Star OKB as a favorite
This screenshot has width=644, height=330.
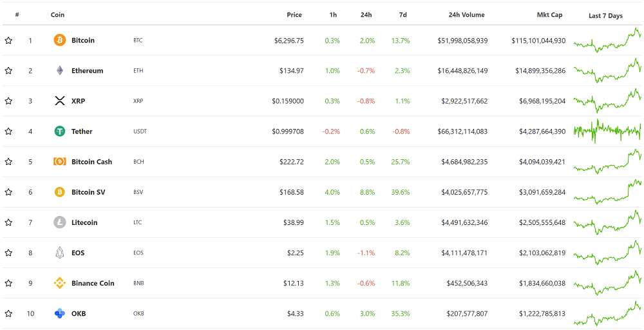click(8, 313)
